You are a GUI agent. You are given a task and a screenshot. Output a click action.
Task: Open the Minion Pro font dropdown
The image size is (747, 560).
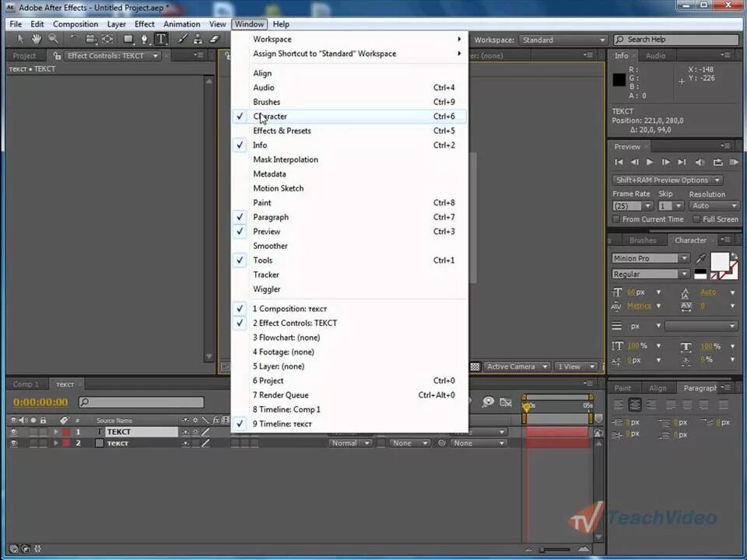pos(651,258)
